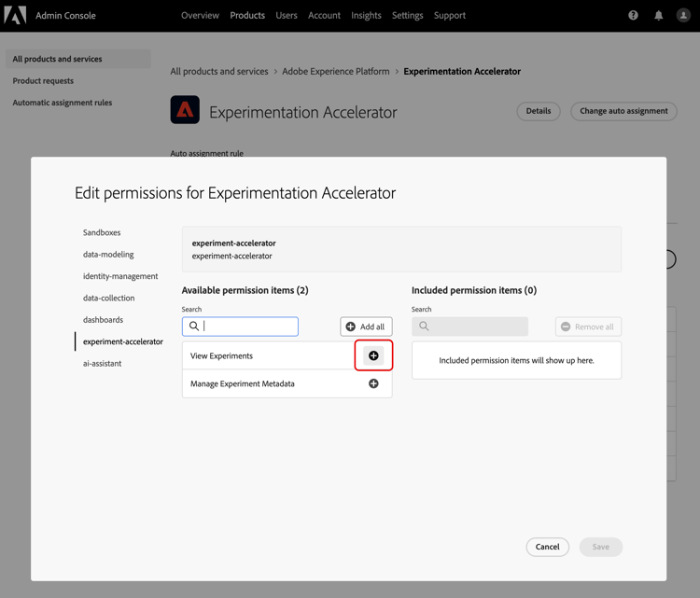
Task: Focus the Available permission items search field
Action: (x=240, y=327)
